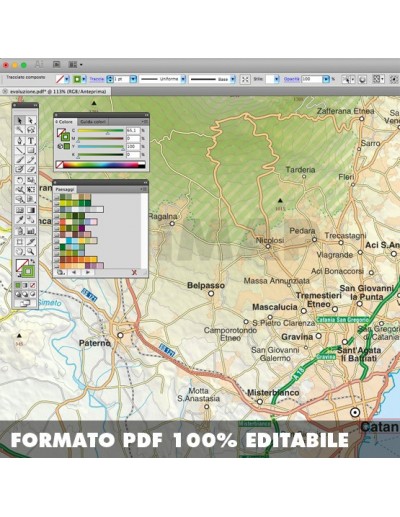Select the Shape Builder tool
The width and height of the screenshot is (400, 517).
20,199
